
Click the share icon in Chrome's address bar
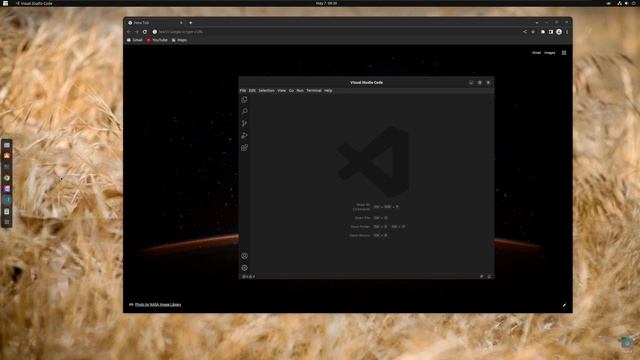[525, 32]
